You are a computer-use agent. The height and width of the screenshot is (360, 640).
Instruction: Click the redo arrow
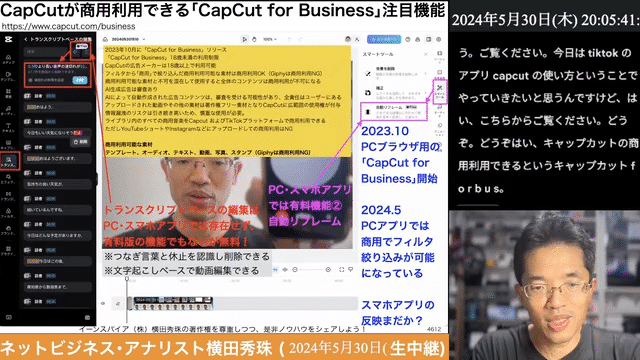tap(300, 40)
